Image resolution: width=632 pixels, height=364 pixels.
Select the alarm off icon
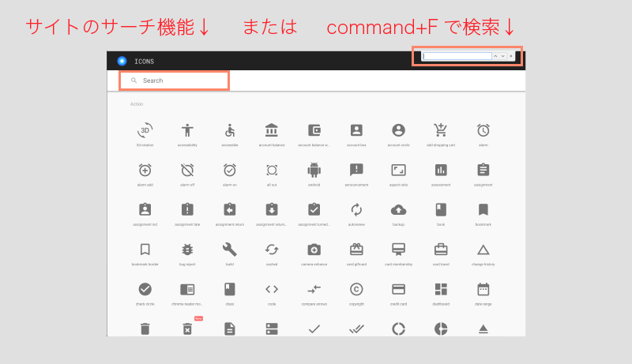pos(187,170)
